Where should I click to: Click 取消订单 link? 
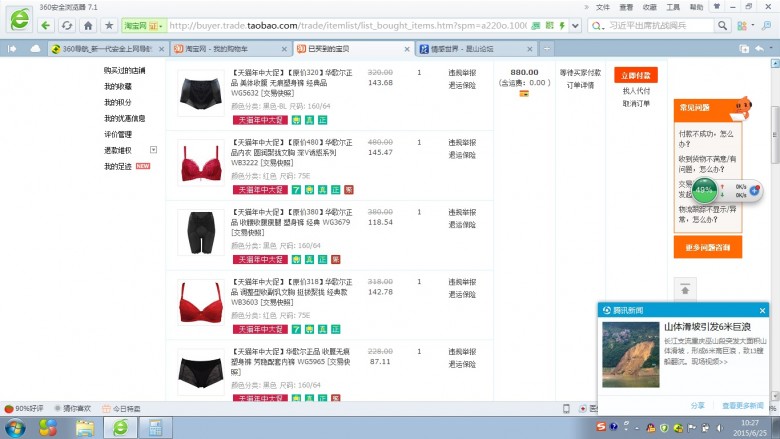636,103
